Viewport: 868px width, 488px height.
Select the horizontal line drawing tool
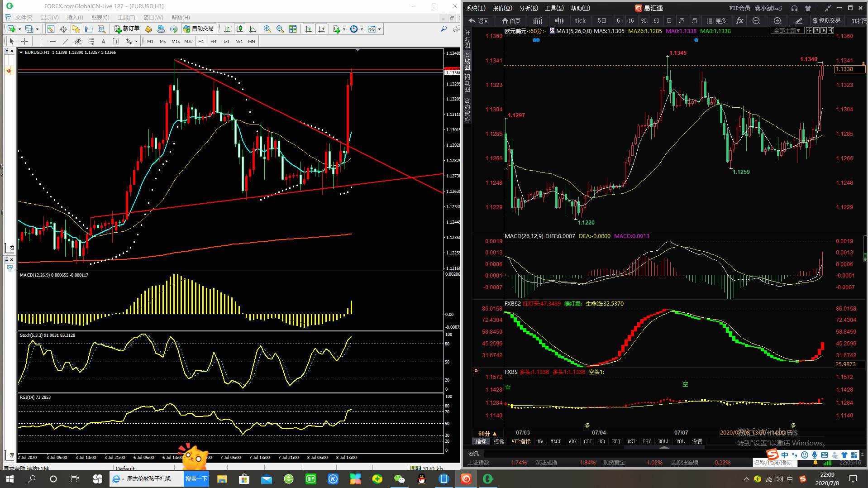[52, 41]
